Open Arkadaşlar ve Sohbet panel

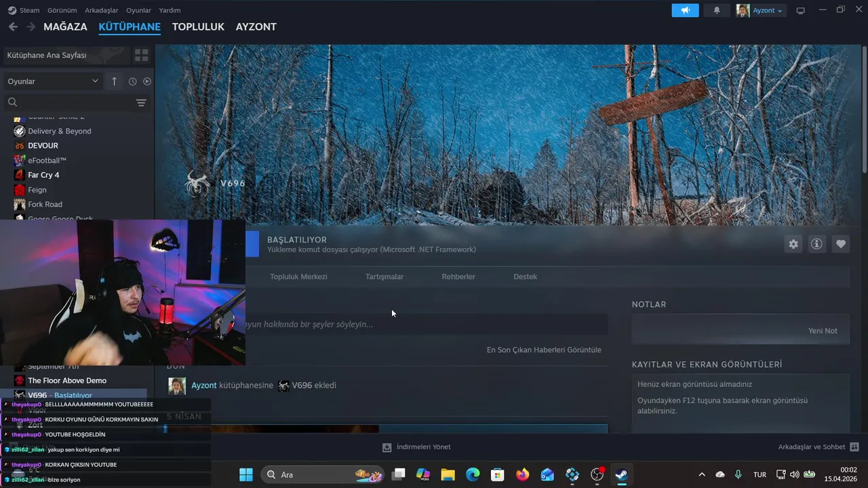818,447
